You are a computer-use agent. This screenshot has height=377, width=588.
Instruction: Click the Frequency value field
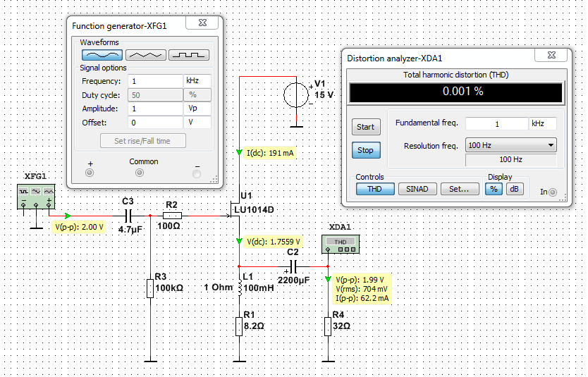(x=155, y=81)
